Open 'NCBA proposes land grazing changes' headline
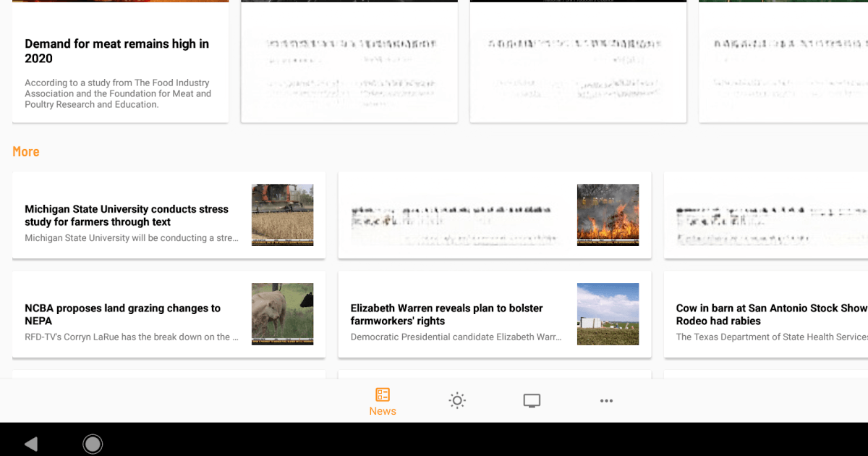 (122, 314)
